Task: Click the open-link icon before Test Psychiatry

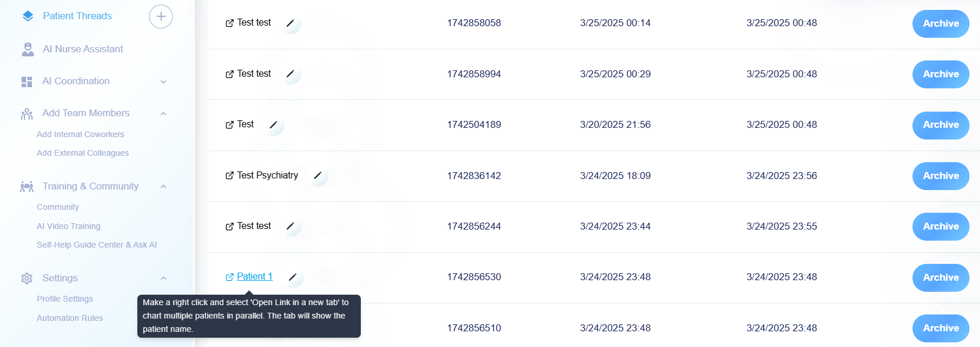Action: pos(229,176)
